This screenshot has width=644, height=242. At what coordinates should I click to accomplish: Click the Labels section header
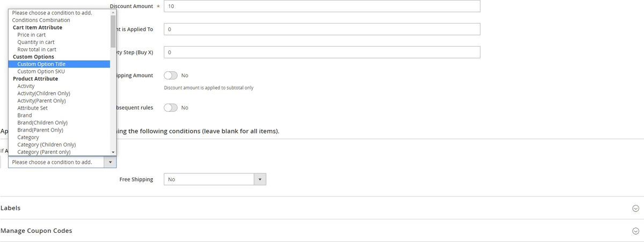11,208
